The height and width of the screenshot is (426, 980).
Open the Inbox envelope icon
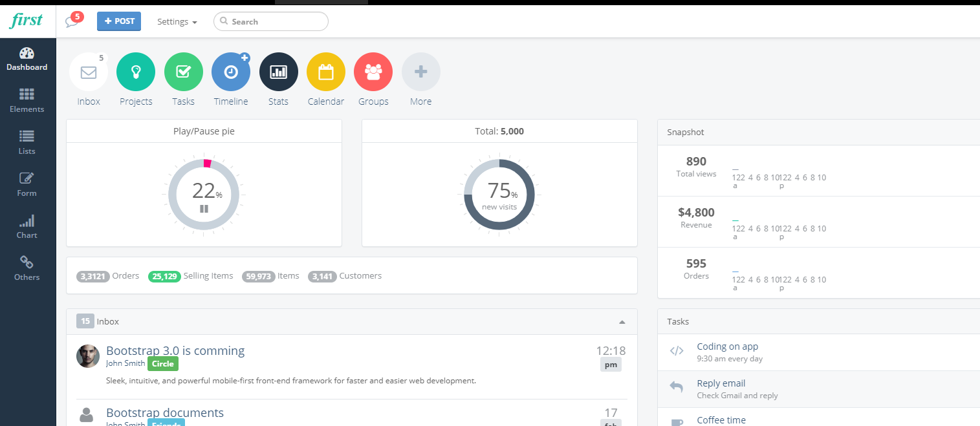point(88,72)
